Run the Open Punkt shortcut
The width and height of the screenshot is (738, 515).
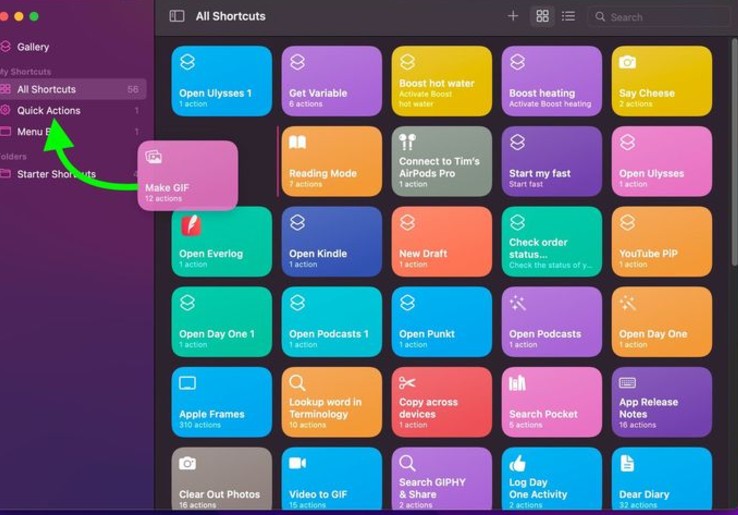point(442,322)
